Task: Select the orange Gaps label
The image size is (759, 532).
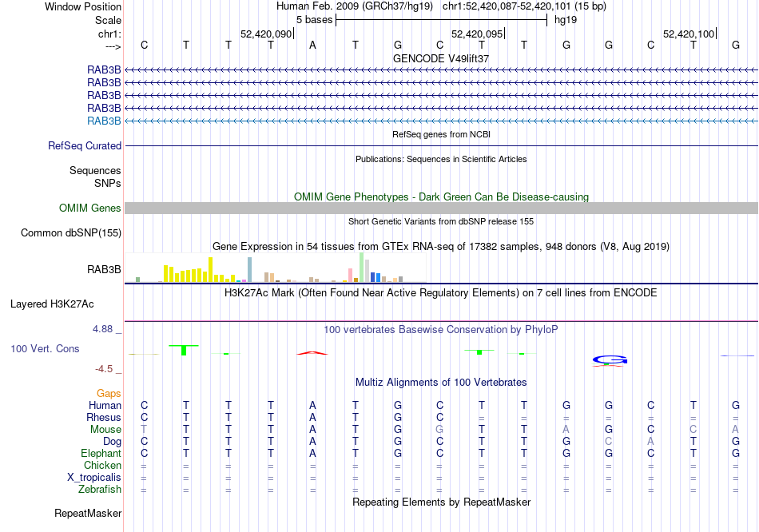Action: click(x=109, y=394)
